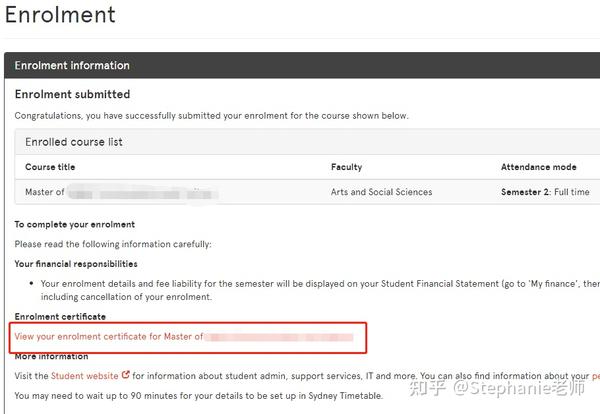
Task: Click the Enrolment page title
Action: (x=60, y=15)
